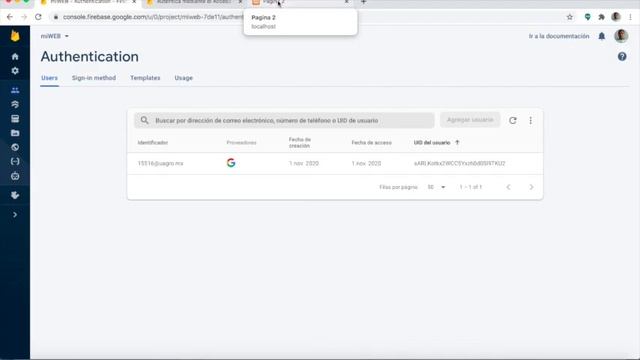Click browser back button
This screenshot has height=360, width=640.
coord(10,17)
